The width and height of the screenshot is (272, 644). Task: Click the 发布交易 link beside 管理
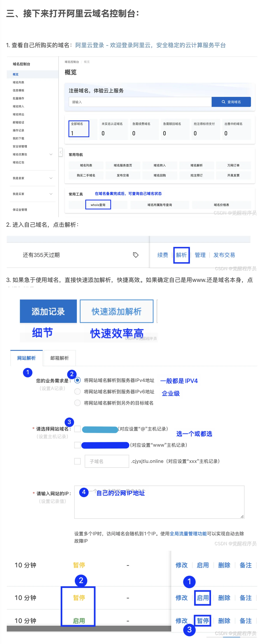(x=224, y=255)
